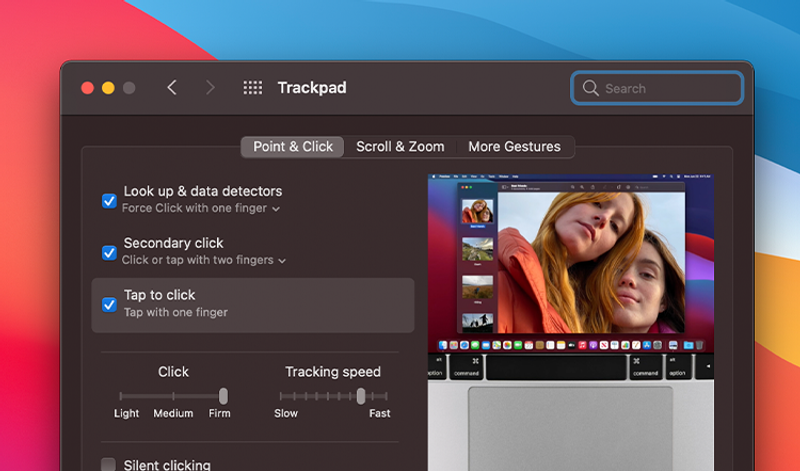The image size is (800, 471).
Task: Go forward with the right chevron
Action: pyautogui.click(x=210, y=88)
